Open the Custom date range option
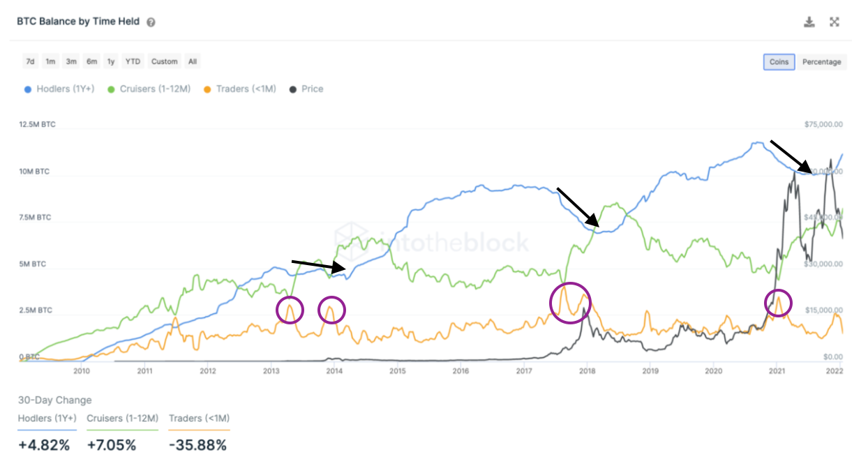 [164, 61]
